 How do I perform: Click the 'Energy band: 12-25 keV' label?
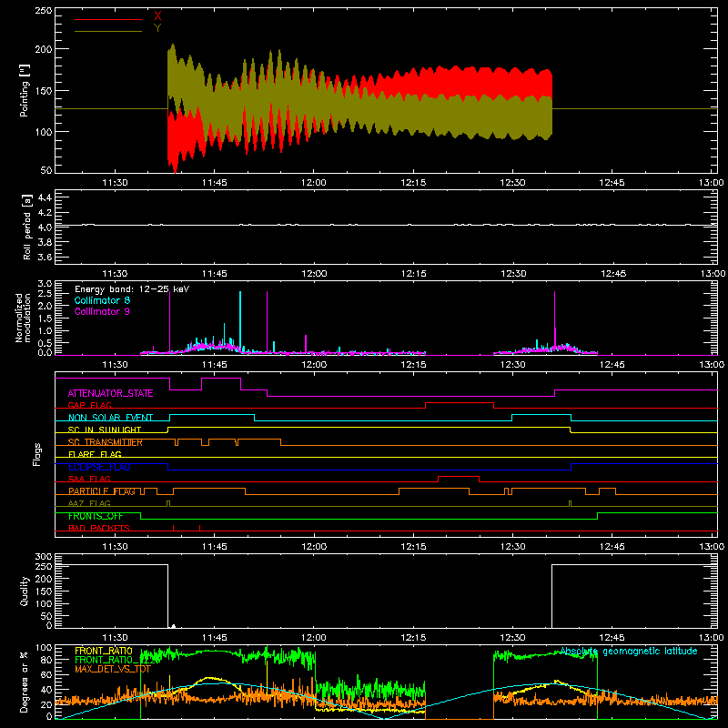click(x=132, y=289)
